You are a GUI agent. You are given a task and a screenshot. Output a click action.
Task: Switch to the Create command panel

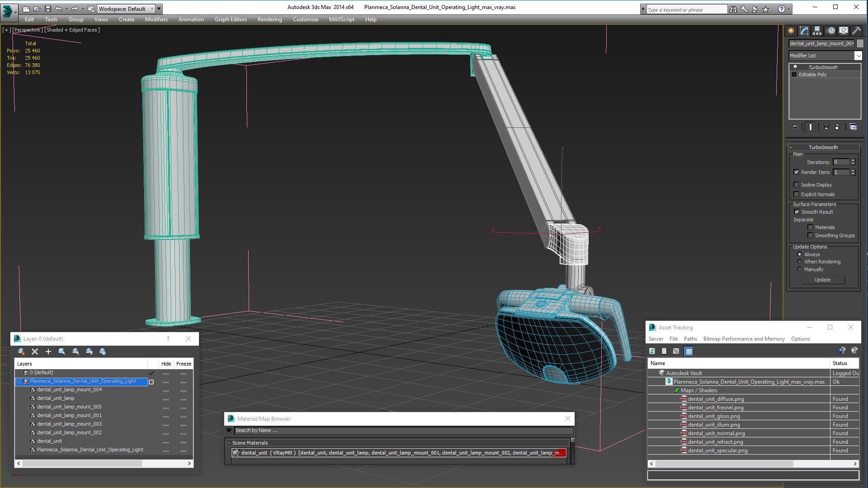(791, 31)
